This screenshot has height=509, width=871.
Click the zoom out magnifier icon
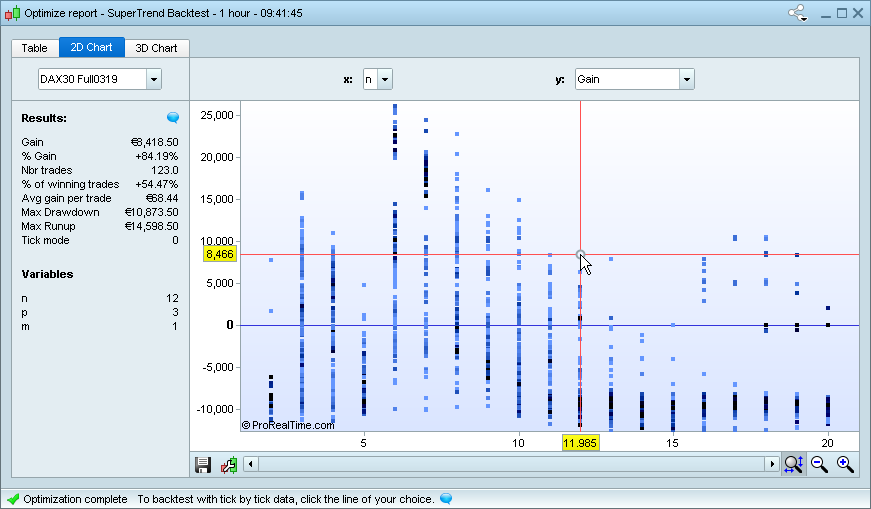819,464
